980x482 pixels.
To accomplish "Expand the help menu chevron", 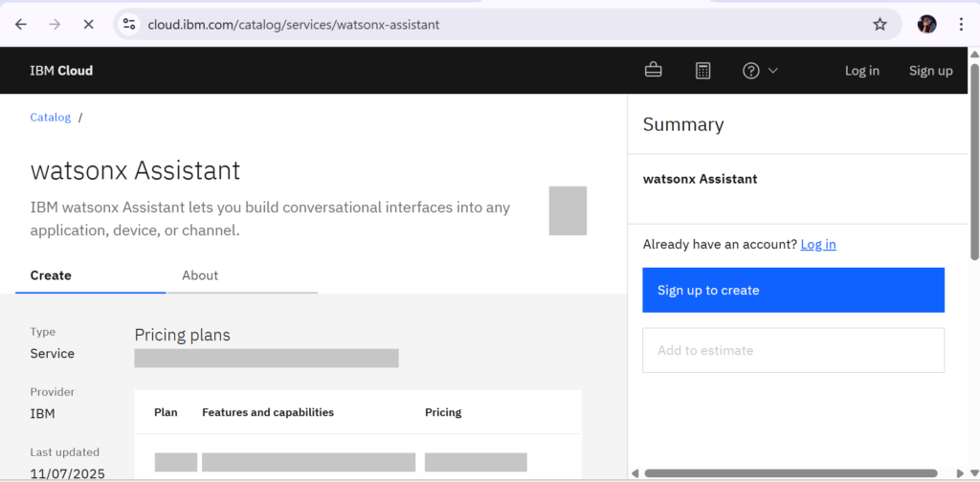I will (772, 71).
